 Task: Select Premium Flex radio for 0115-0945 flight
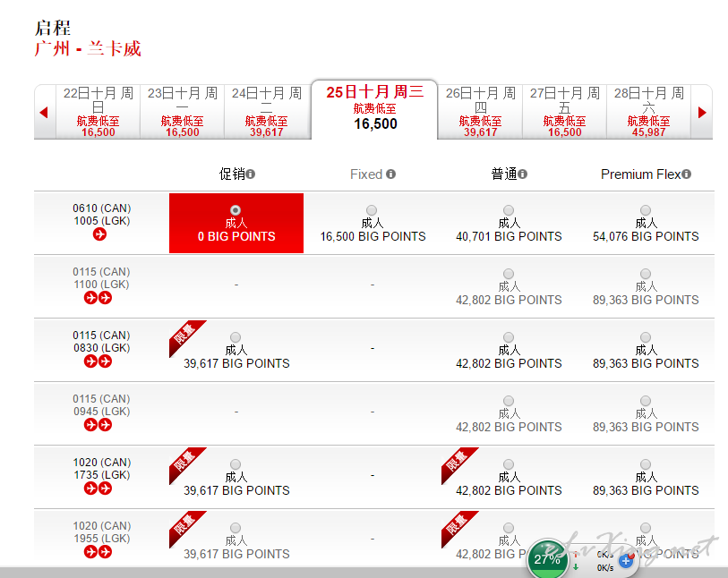646,401
